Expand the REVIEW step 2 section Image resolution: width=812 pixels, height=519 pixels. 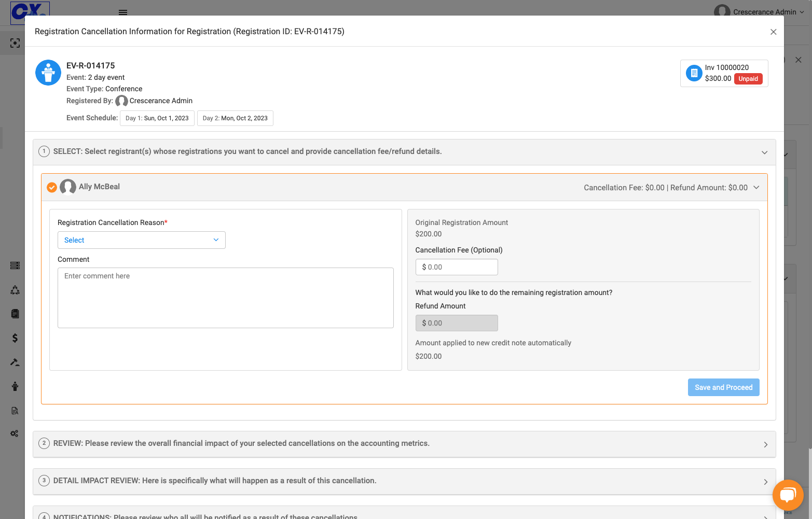click(x=765, y=444)
